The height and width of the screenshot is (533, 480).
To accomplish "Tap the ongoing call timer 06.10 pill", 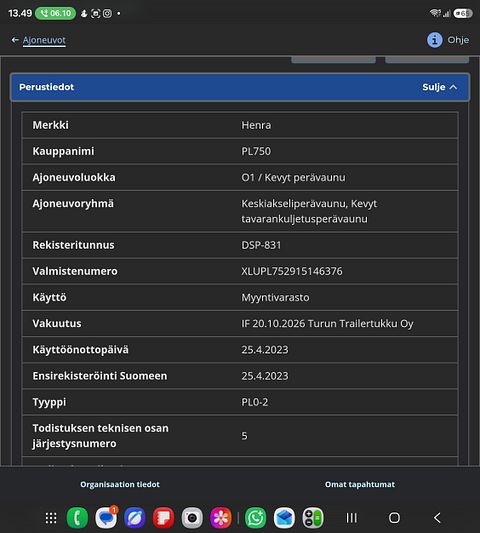I will pos(55,13).
